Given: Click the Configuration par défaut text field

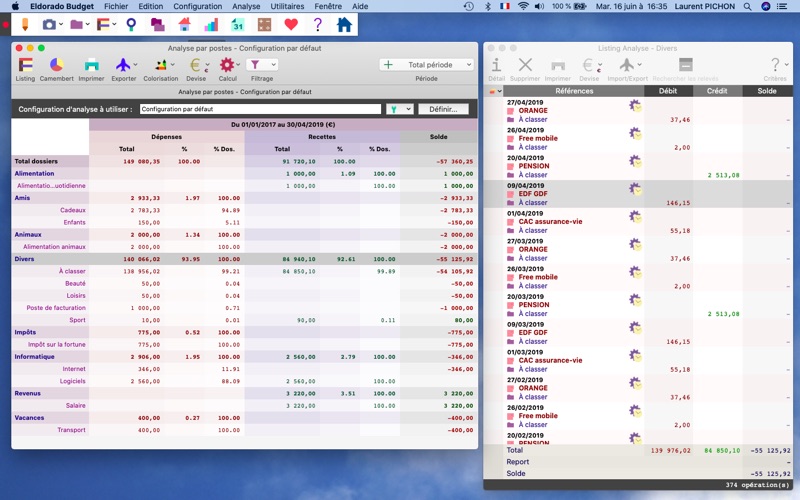Looking at the screenshot, I should pos(260,109).
